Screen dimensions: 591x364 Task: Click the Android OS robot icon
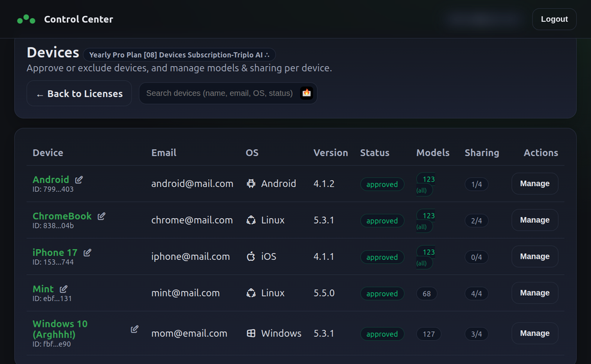tap(251, 184)
